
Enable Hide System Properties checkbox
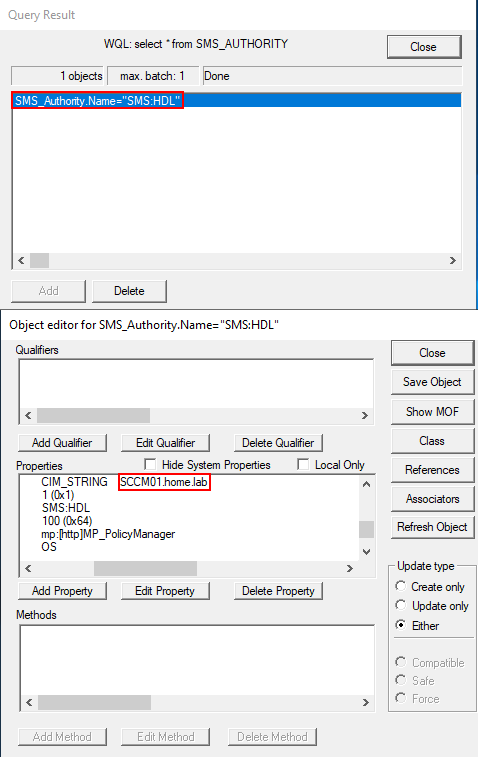tap(150, 464)
